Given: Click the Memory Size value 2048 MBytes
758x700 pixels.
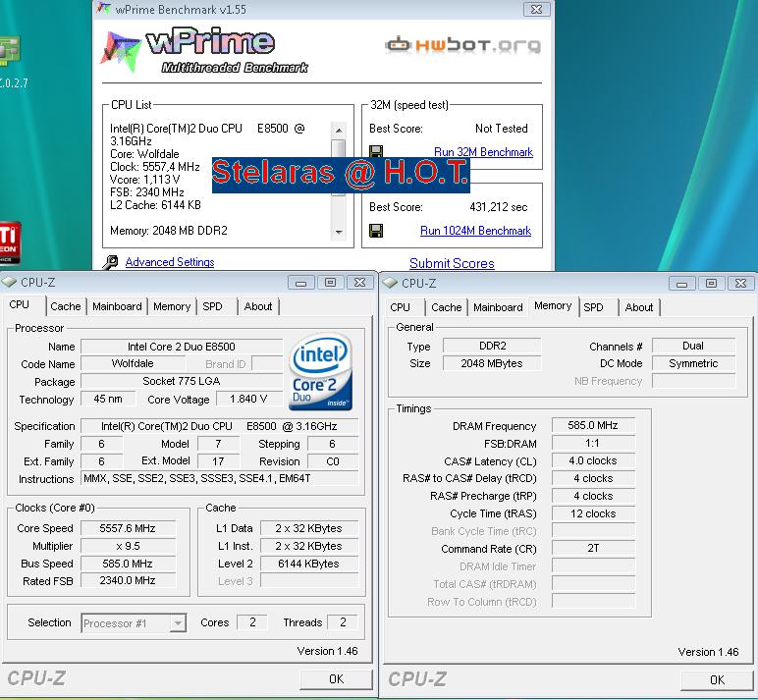Looking at the screenshot, I should pyautogui.click(x=492, y=363).
